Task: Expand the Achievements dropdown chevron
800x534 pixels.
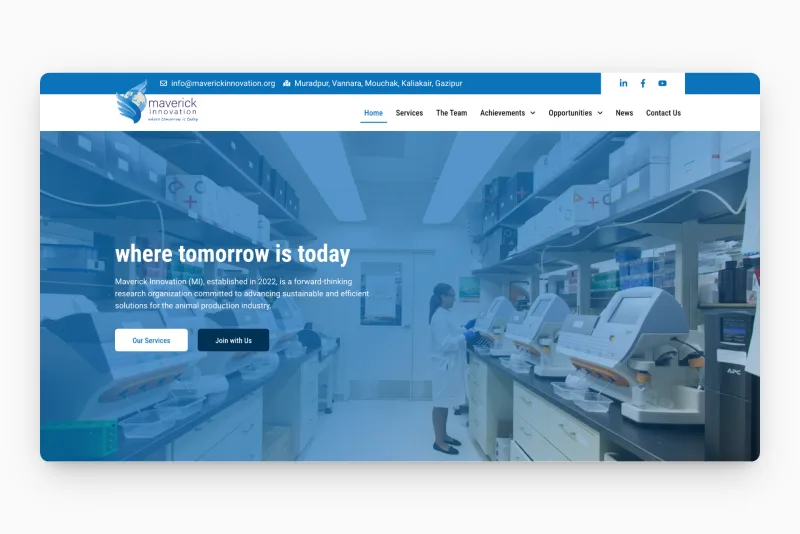Action: (533, 113)
